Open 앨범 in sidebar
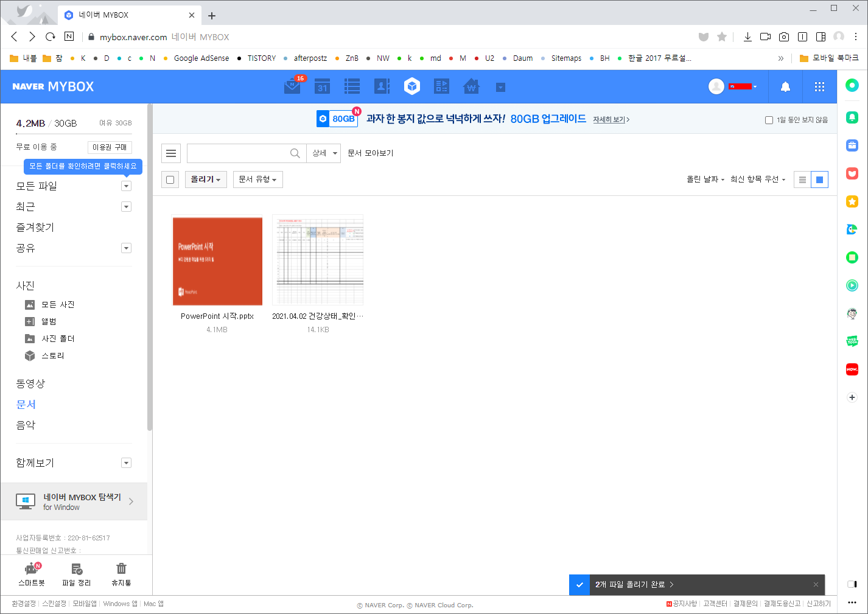This screenshot has height=614, width=868. click(x=49, y=321)
